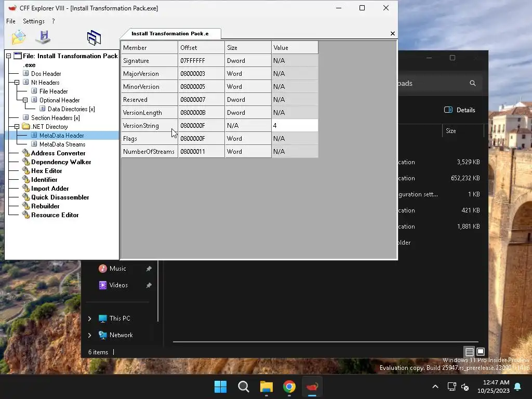Select the NumberOfStreams member cell

[149, 152]
